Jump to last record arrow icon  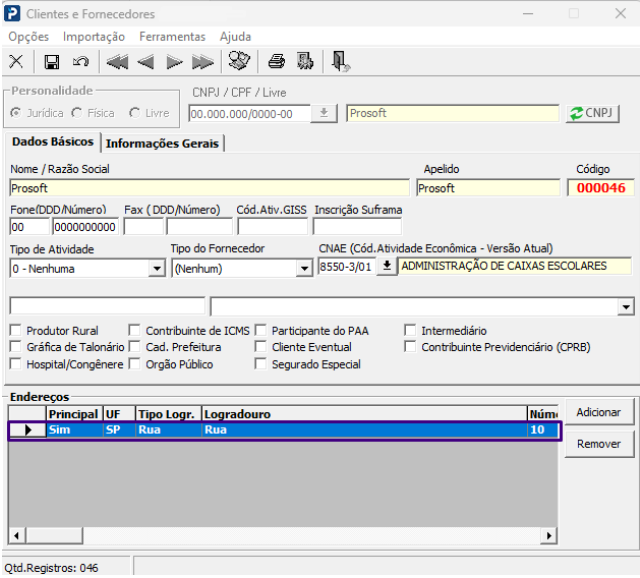(x=203, y=62)
